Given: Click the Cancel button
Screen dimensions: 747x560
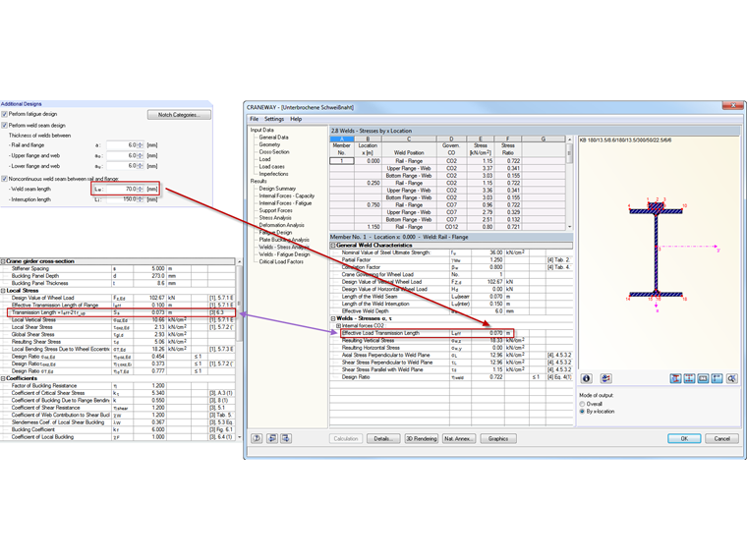Looking at the screenshot, I should pyautogui.click(x=721, y=438).
